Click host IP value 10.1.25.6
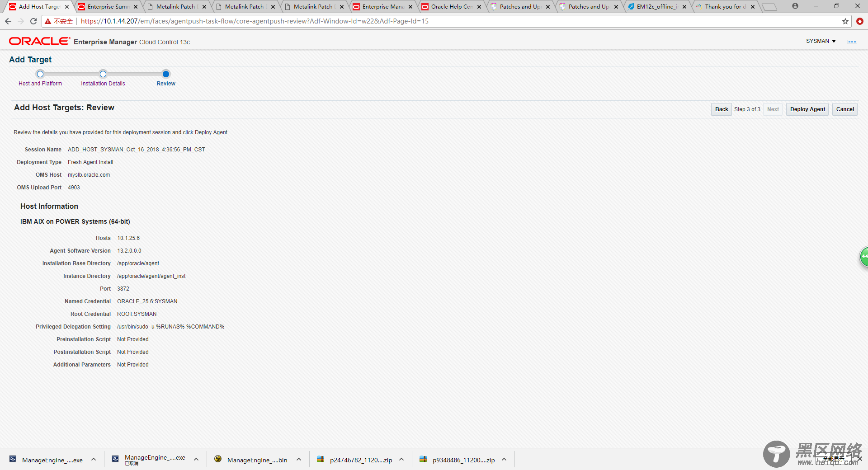 (128, 238)
